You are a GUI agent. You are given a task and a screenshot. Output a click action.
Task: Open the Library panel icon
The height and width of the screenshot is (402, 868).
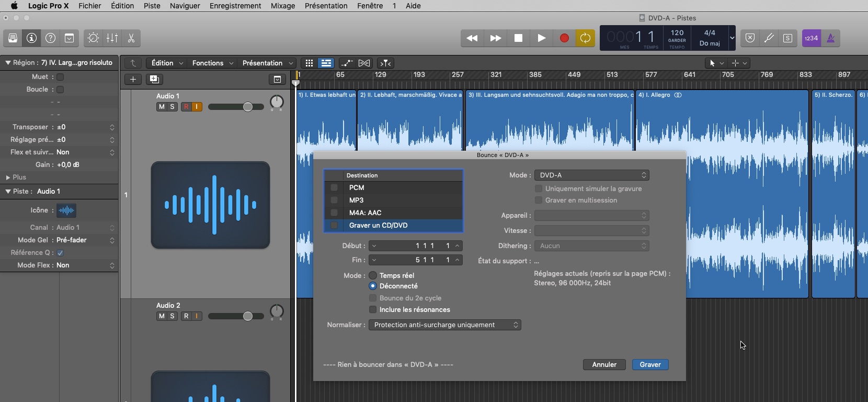13,38
